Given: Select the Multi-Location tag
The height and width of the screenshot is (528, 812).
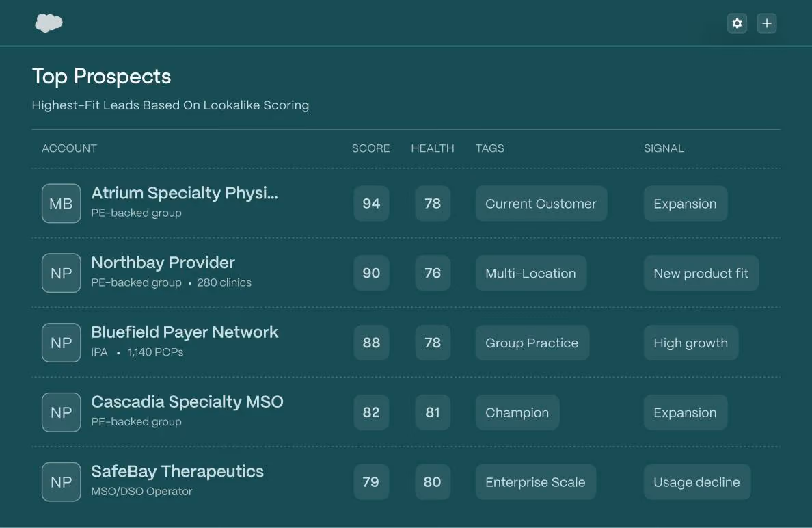Looking at the screenshot, I should [x=531, y=273].
